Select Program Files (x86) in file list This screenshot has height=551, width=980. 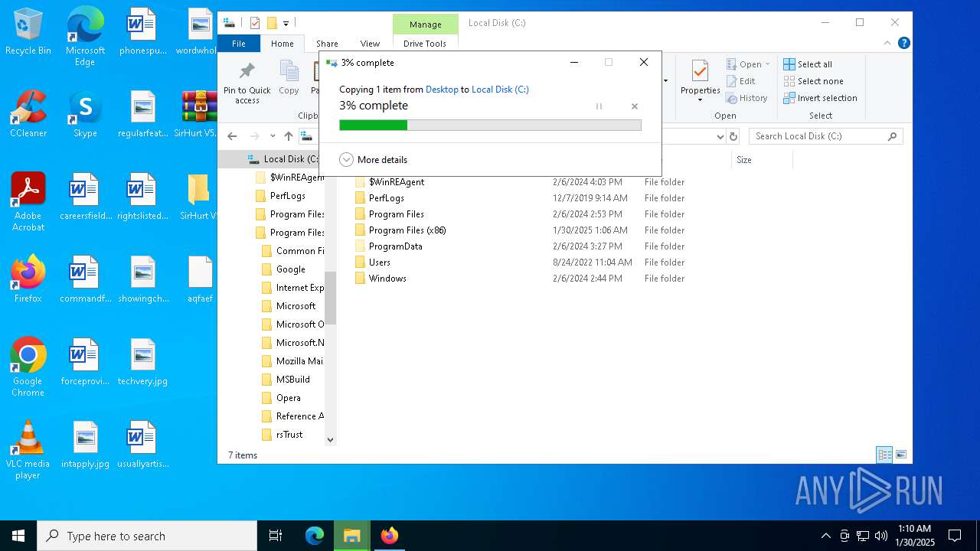tap(407, 230)
